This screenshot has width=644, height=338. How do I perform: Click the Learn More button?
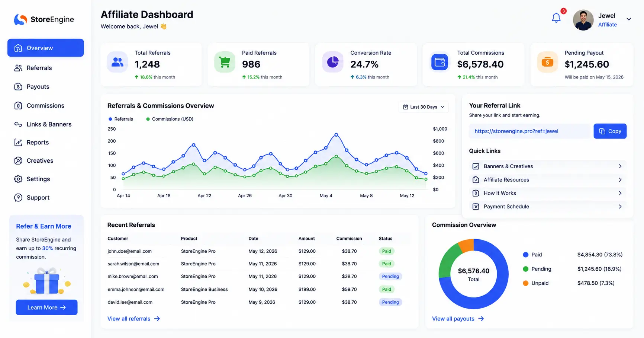46,307
